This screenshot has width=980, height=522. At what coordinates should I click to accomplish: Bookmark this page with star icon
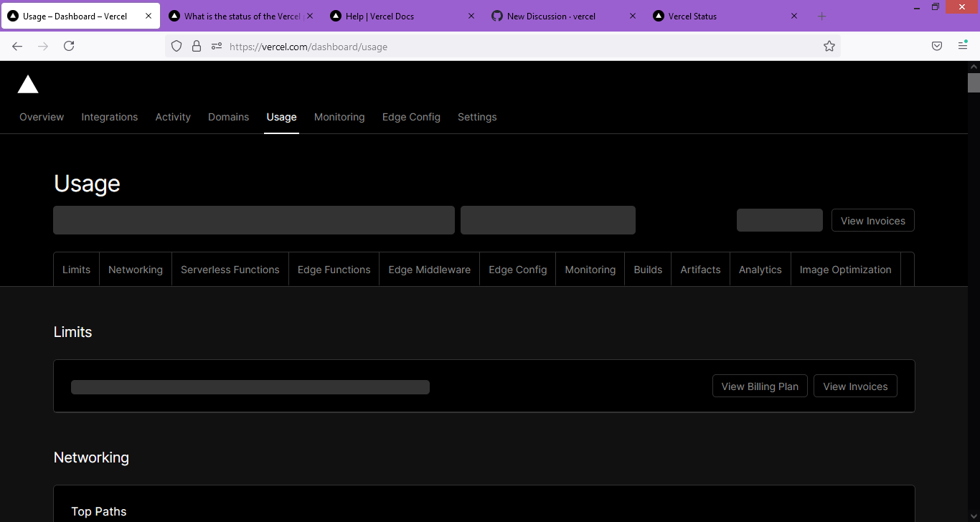829,46
